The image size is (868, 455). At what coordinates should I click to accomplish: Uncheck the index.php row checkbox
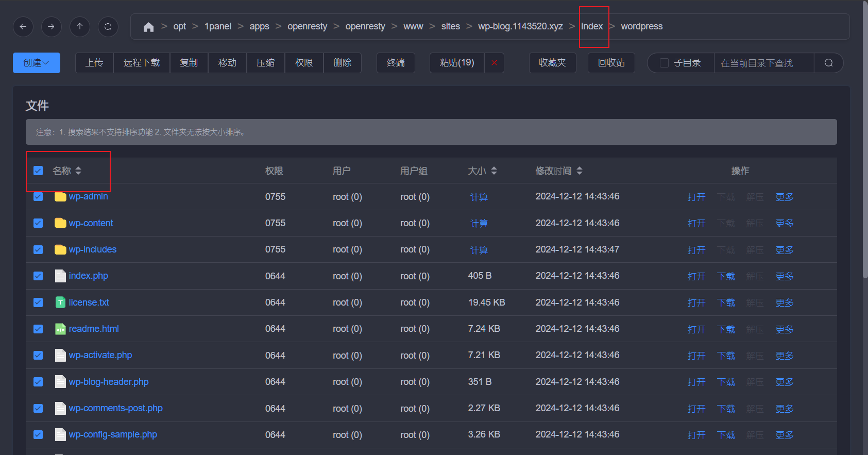[x=38, y=276]
